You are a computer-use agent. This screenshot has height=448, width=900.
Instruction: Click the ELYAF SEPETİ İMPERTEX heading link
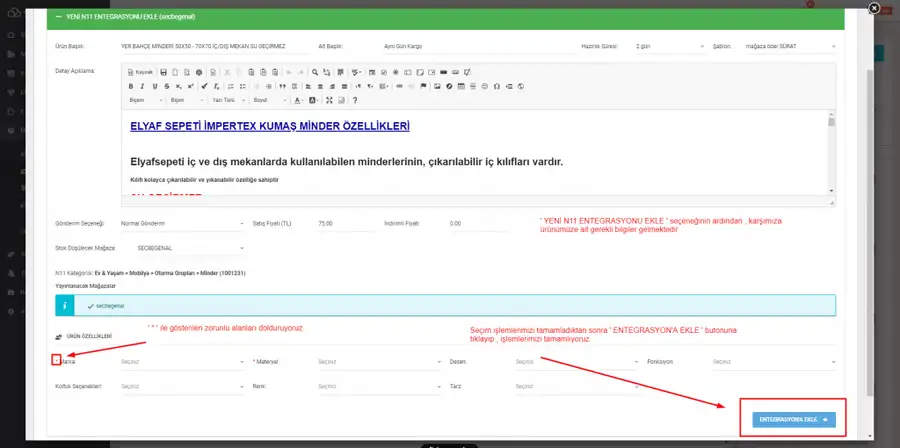tap(270, 126)
